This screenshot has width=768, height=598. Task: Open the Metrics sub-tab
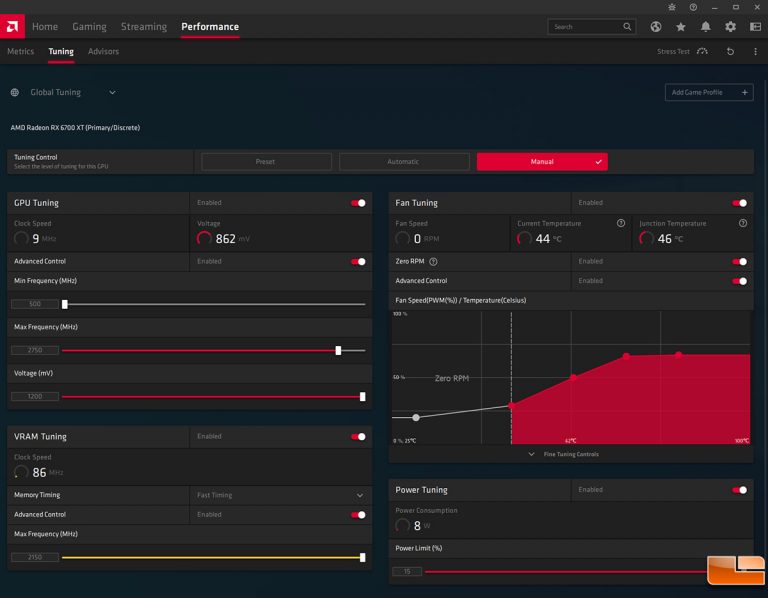coord(20,52)
